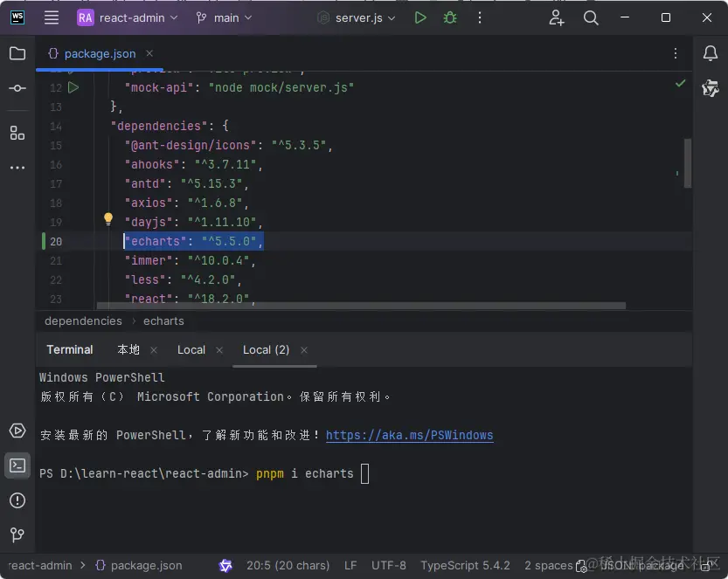This screenshot has height=579, width=728.
Task: Close the Local (2) terminal tab
Action: point(303,350)
